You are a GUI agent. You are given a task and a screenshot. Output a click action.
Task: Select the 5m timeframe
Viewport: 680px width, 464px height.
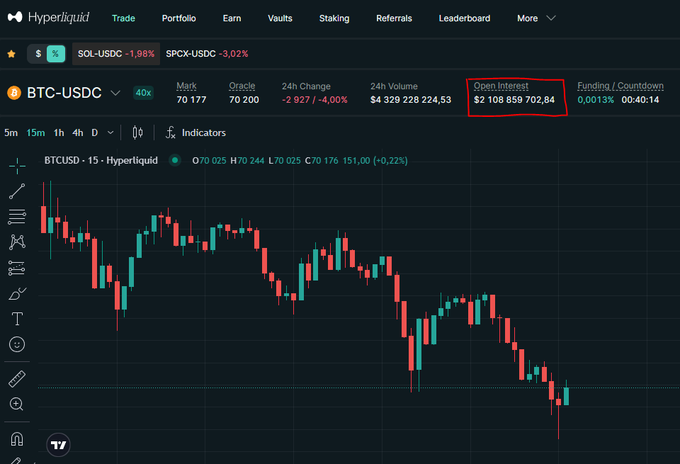(11, 133)
